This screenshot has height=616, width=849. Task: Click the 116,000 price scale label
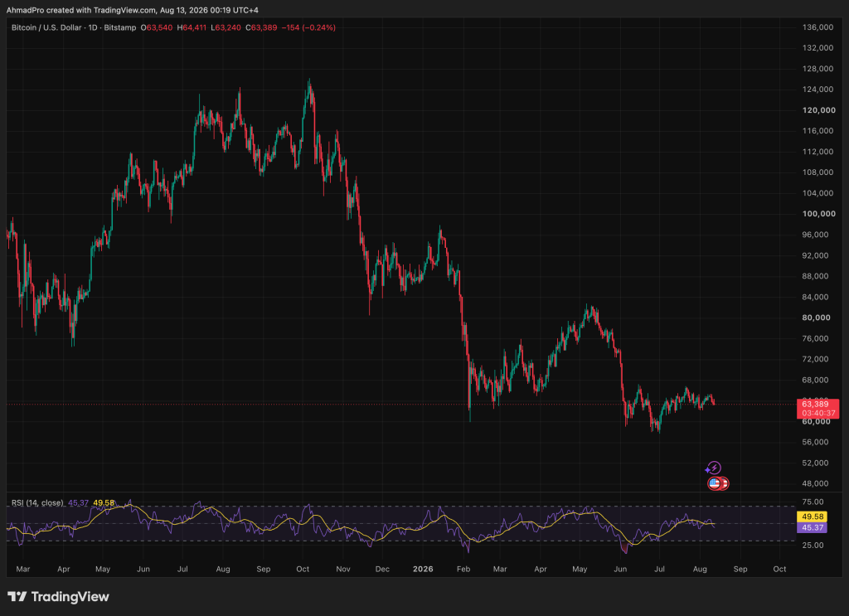tap(817, 131)
